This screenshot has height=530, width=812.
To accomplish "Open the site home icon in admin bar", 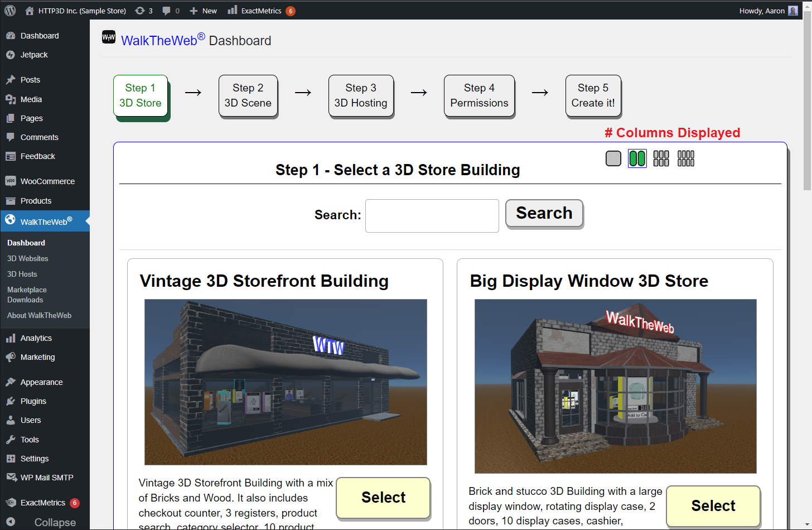I will 30,11.
